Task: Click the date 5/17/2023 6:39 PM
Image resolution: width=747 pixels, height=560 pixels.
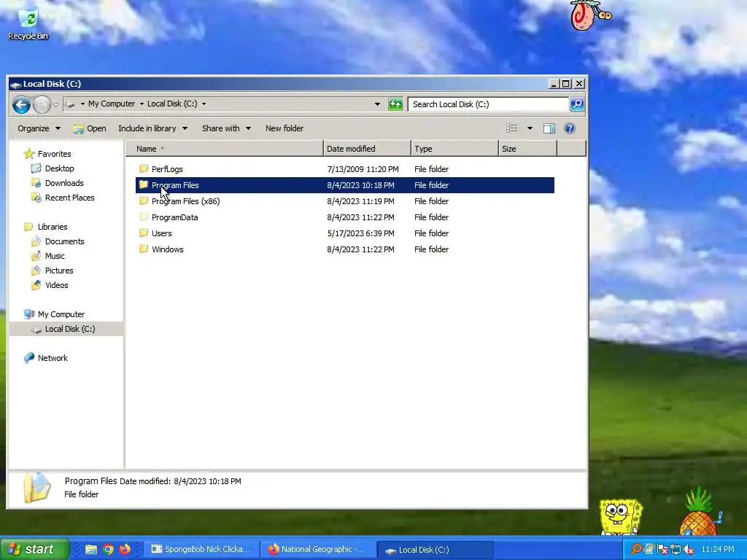Action: coord(360,233)
